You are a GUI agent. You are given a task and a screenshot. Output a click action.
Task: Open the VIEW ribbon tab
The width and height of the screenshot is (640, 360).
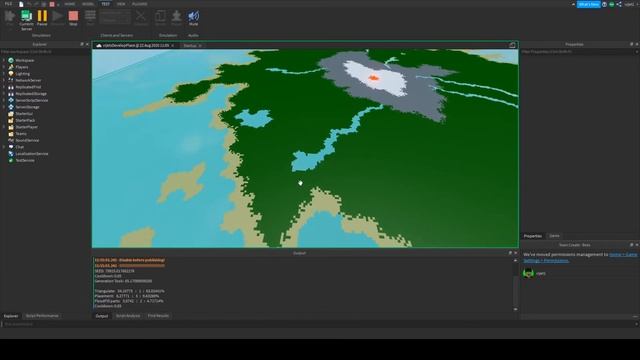click(x=121, y=4)
